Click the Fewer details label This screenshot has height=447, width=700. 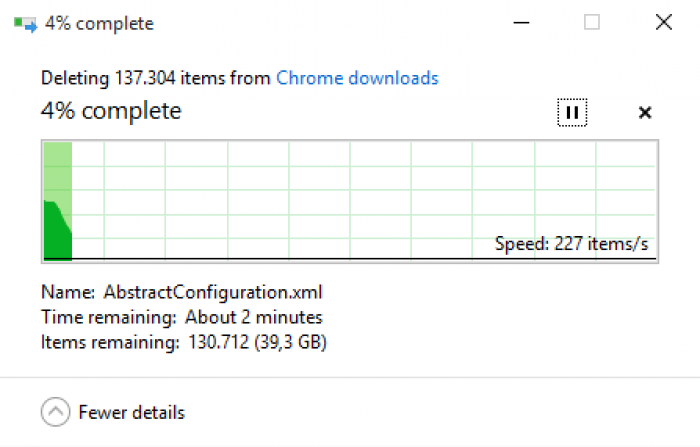(131, 412)
